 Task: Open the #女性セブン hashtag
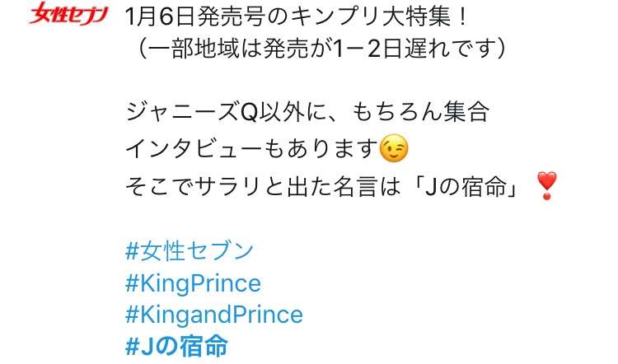coord(190,251)
